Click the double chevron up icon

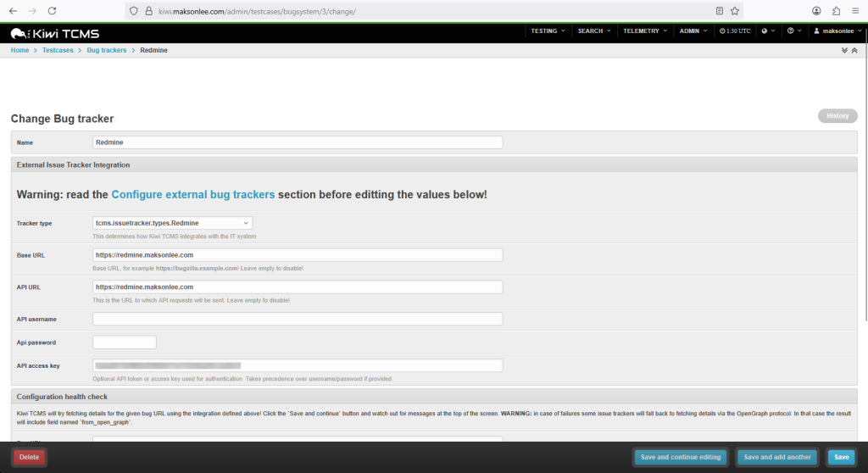pos(854,50)
